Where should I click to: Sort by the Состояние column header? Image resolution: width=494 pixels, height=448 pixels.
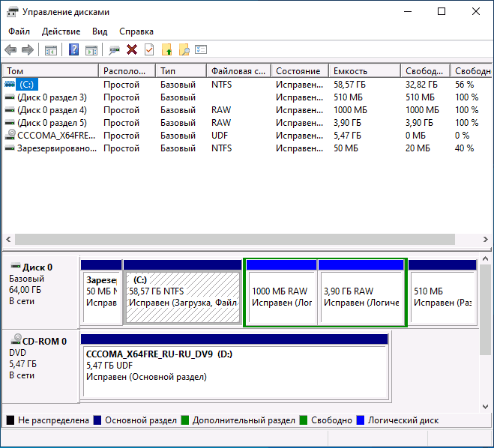tap(300, 71)
